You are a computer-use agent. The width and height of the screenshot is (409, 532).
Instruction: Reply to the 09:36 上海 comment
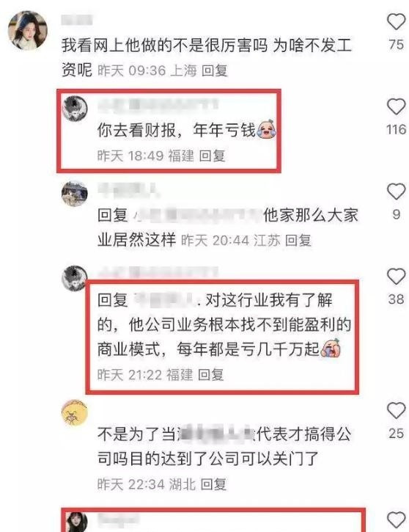(x=214, y=70)
